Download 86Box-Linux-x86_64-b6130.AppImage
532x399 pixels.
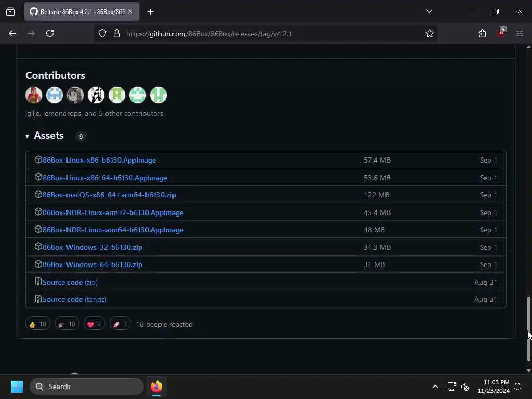coord(105,178)
